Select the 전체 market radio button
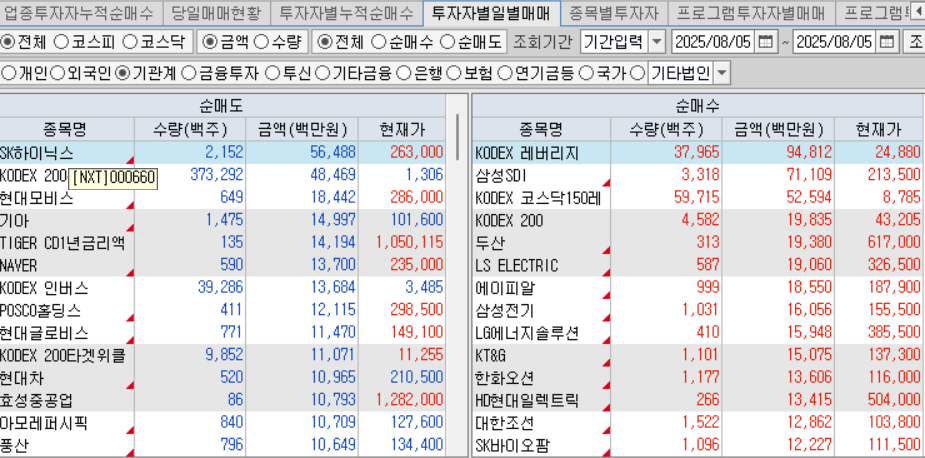The height and width of the screenshot is (458, 925). pos(8,42)
